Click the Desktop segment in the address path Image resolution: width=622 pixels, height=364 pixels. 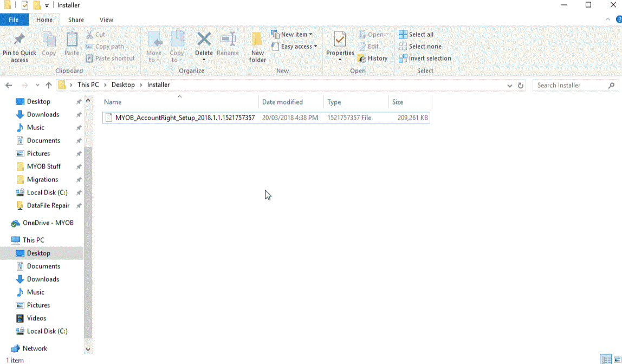tap(122, 85)
